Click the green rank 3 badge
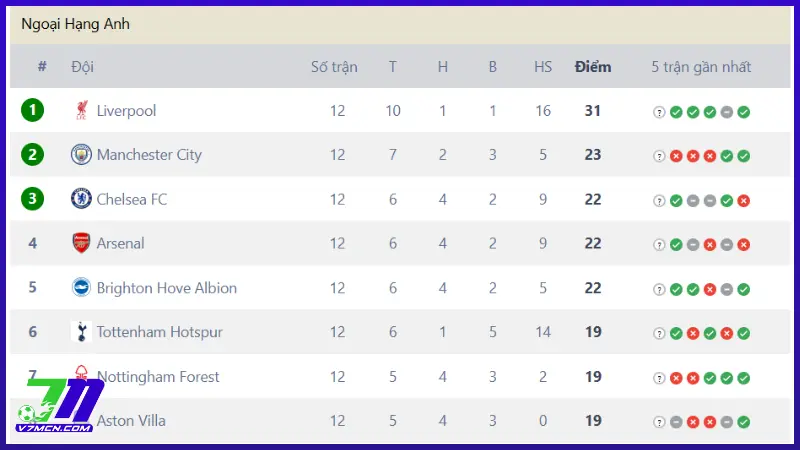 click(33, 199)
